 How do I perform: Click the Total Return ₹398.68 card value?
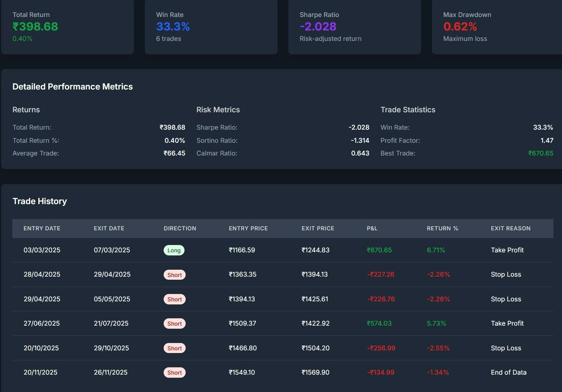(35, 27)
